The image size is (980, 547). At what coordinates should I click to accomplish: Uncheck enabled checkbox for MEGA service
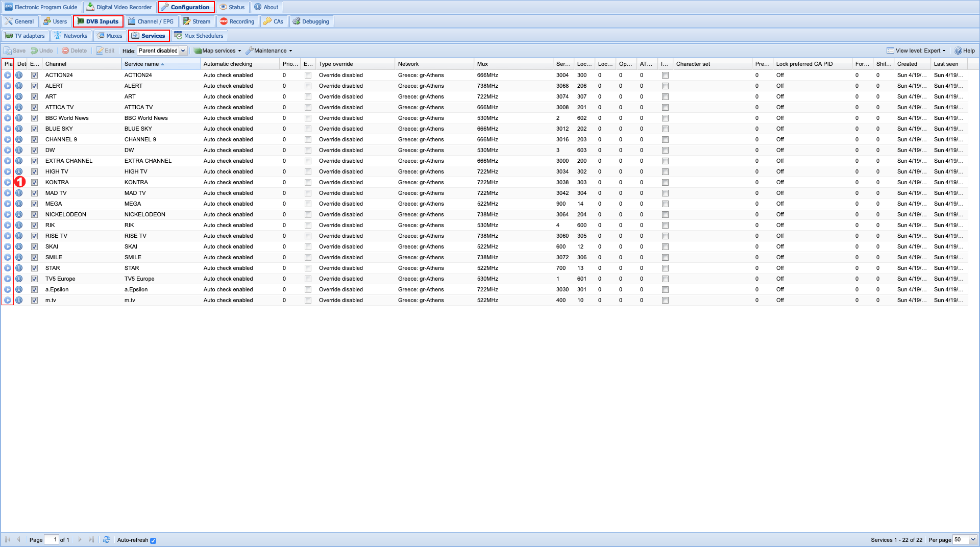[34, 204]
